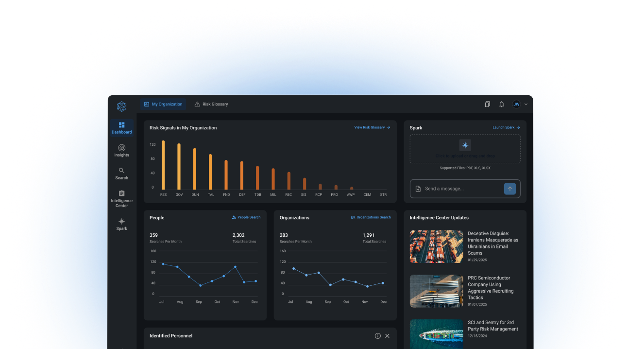Open the Insights target icon
The image size is (644, 349).
click(121, 148)
